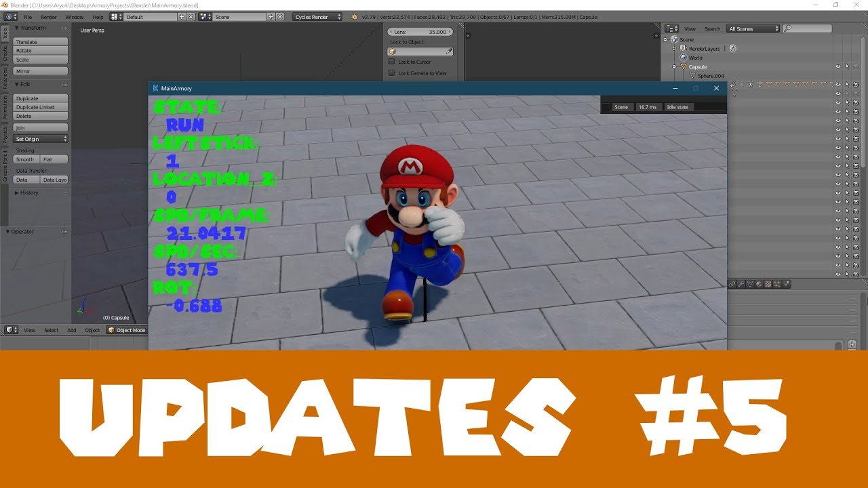Click the Edit panel drag grip

pyautogui.click(x=64, y=84)
